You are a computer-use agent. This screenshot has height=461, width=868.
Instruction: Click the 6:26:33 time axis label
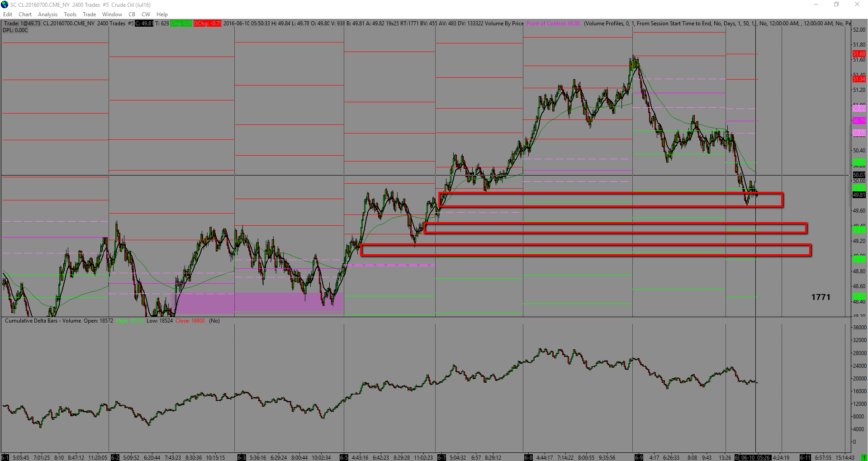click(671, 457)
